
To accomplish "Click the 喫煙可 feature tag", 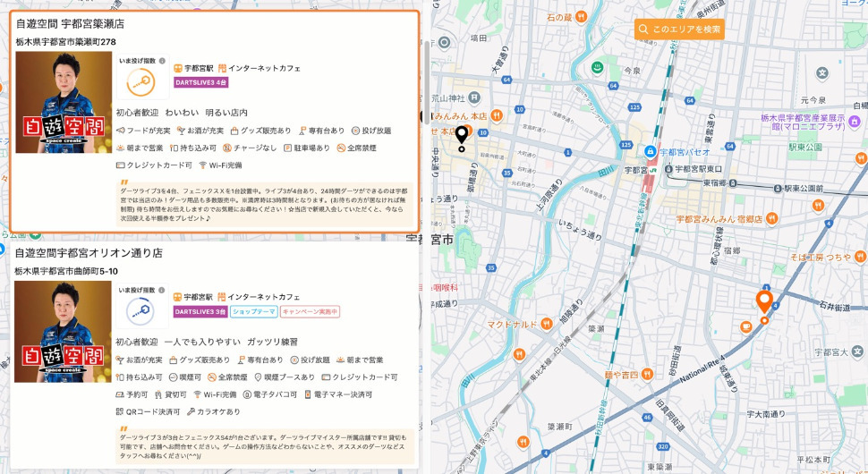I will coord(185,377).
